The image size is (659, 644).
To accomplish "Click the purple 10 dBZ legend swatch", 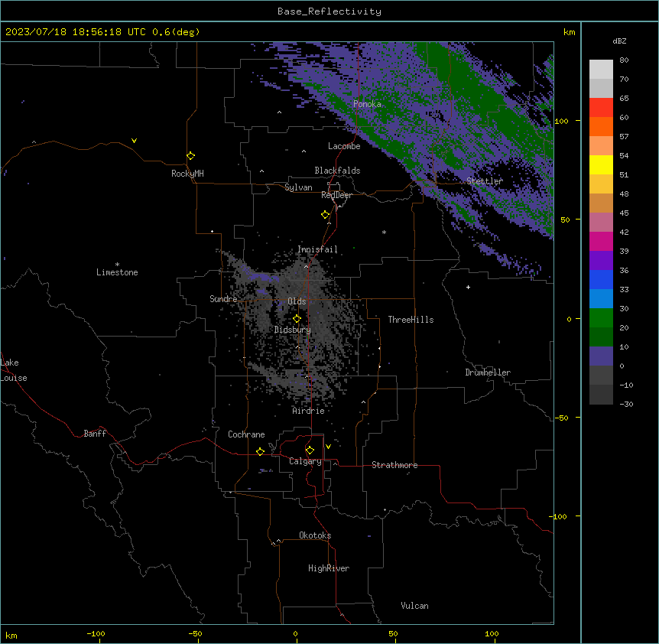I will coord(601,356).
